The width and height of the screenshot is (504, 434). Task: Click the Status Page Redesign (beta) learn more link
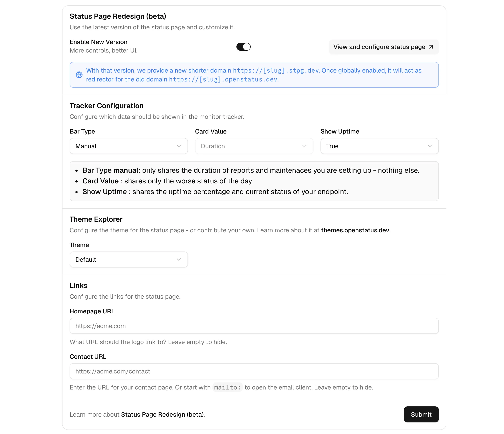163,414
